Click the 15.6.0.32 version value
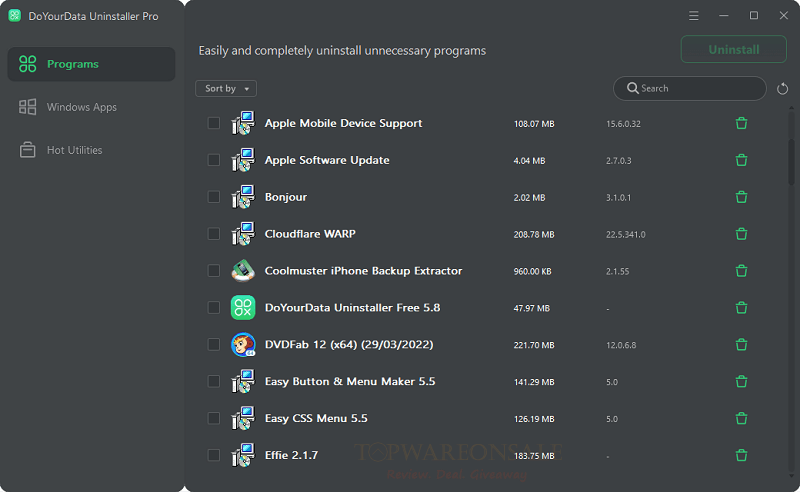Image resolution: width=800 pixels, height=492 pixels. tap(623, 124)
